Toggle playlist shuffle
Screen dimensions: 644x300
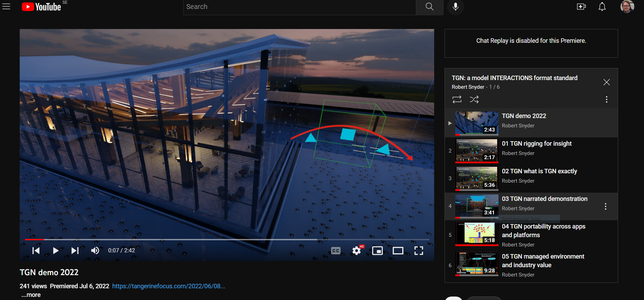coord(474,100)
